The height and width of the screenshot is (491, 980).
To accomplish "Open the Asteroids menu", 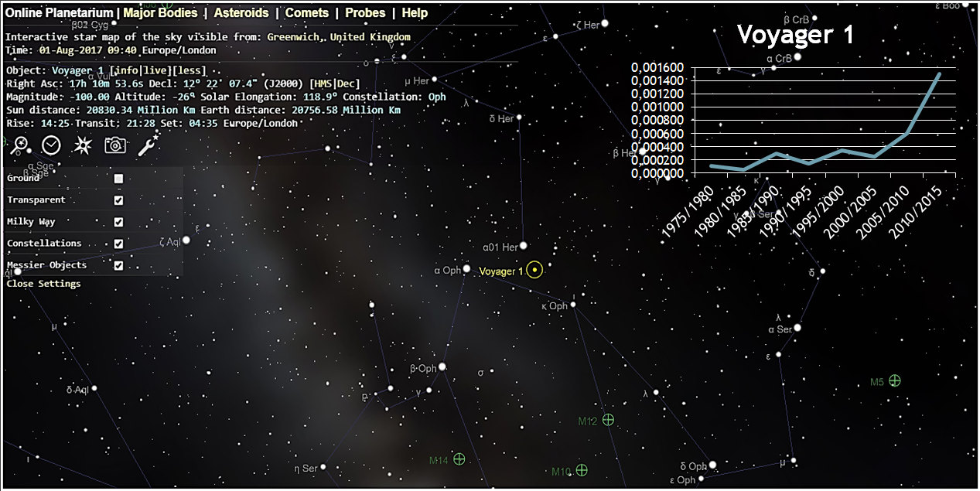I will point(241,13).
